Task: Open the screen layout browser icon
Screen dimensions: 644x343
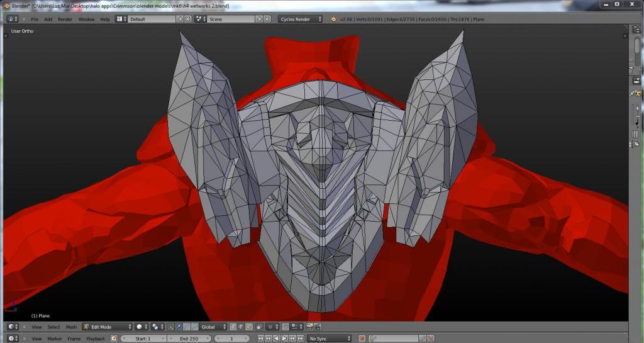Action: tap(121, 19)
